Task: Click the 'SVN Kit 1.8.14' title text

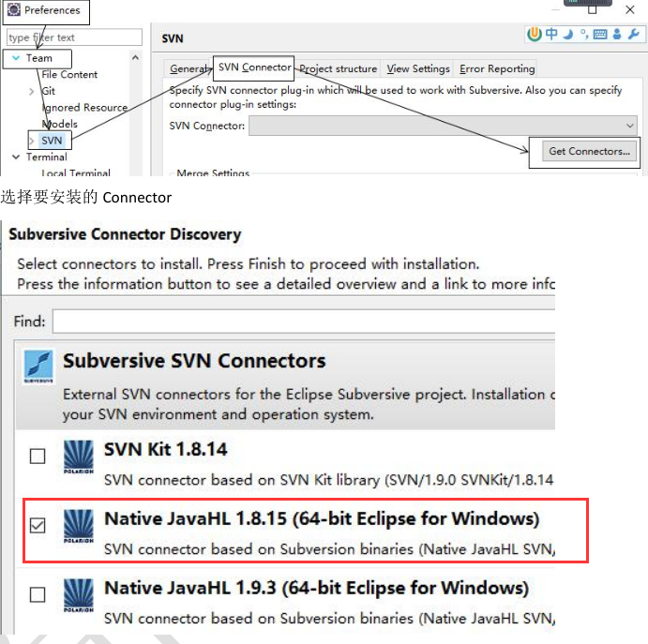Action: coord(166,449)
